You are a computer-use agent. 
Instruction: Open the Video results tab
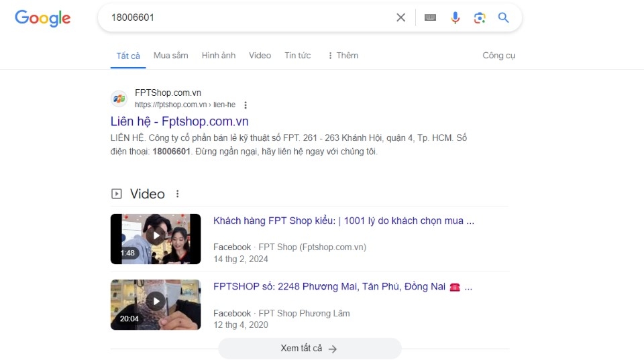pyautogui.click(x=260, y=56)
